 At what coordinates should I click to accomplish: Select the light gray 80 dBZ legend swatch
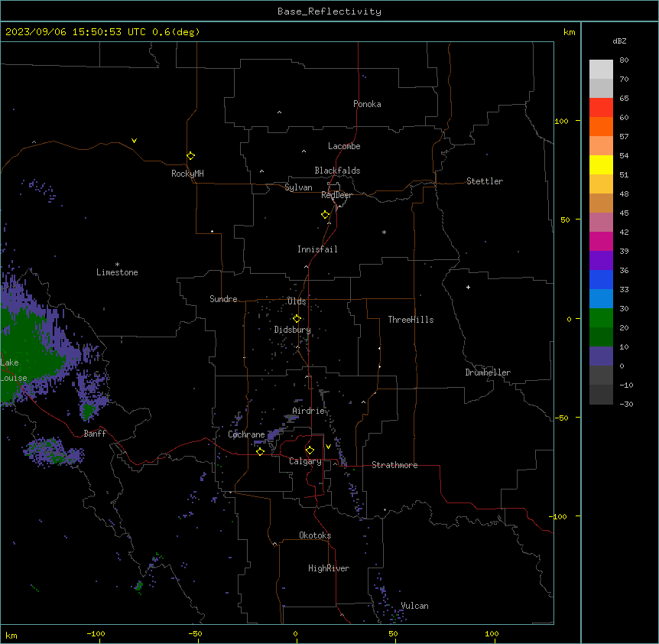click(x=601, y=70)
